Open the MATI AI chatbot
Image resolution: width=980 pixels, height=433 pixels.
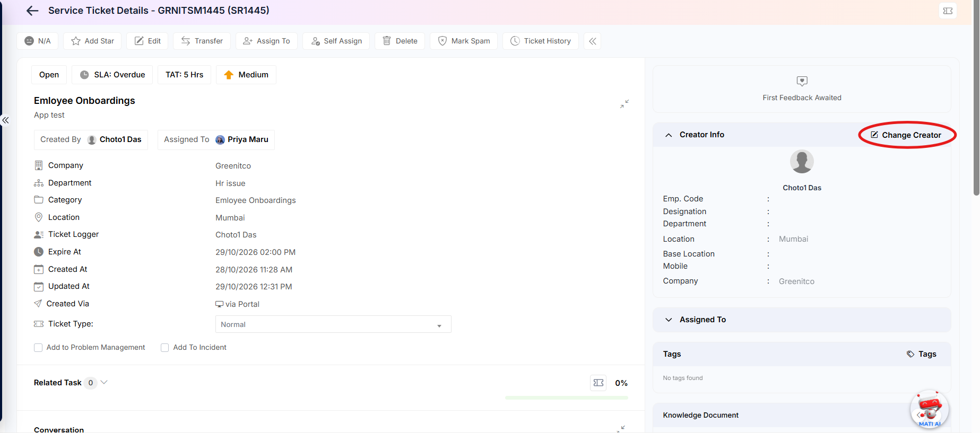[930, 409]
